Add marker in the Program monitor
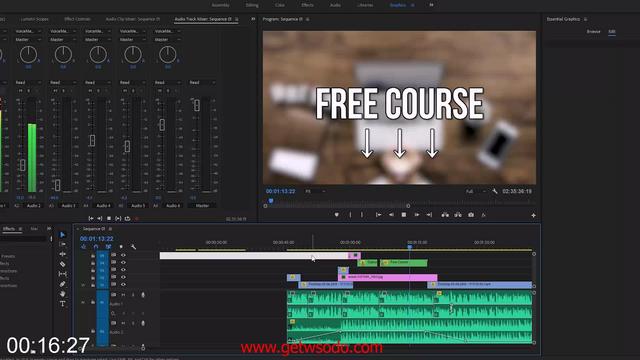This screenshot has height=360, width=640. coord(336,215)
